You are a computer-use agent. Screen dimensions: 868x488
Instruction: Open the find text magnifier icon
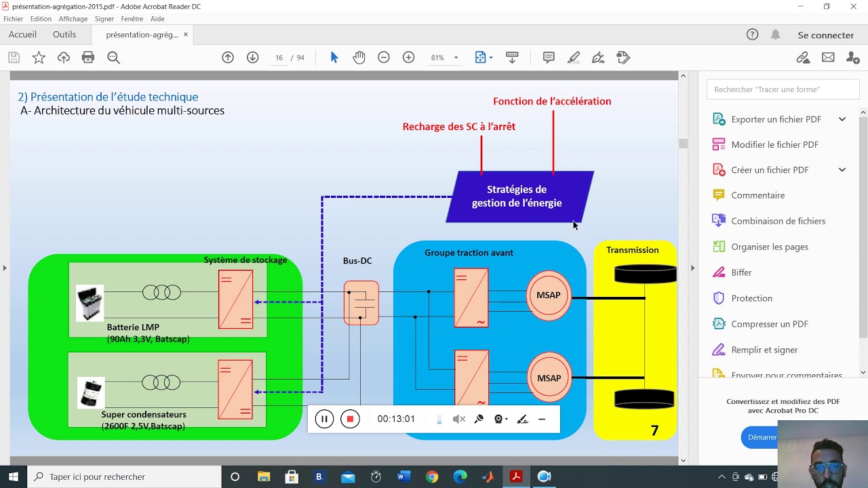click(x=113, y=58)
